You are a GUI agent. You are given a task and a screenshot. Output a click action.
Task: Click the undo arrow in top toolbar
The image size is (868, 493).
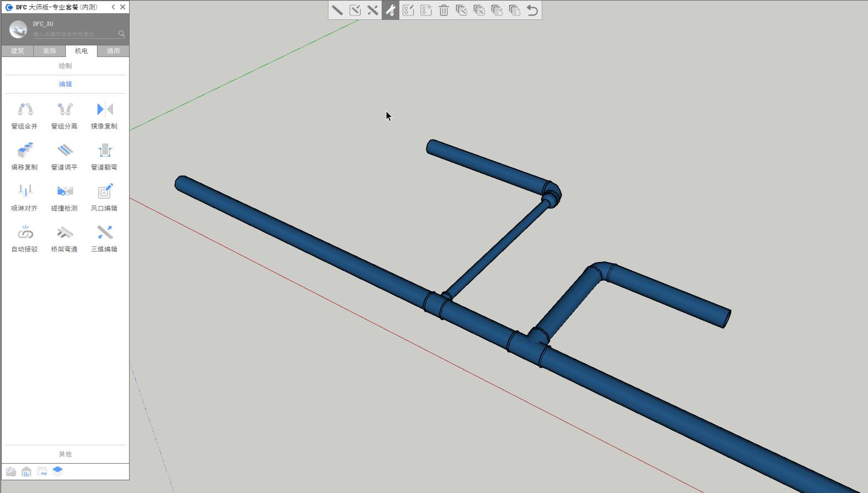(532, 11)
